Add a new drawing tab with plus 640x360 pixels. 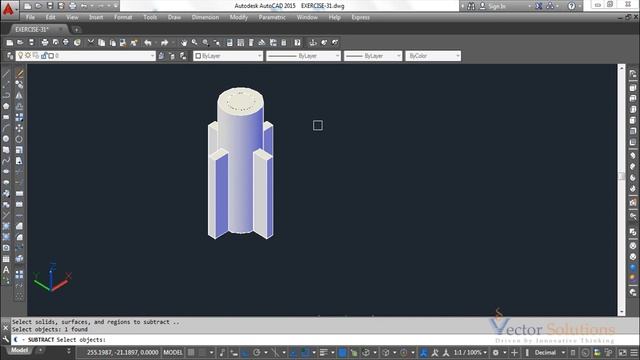[x=76, y=29]
